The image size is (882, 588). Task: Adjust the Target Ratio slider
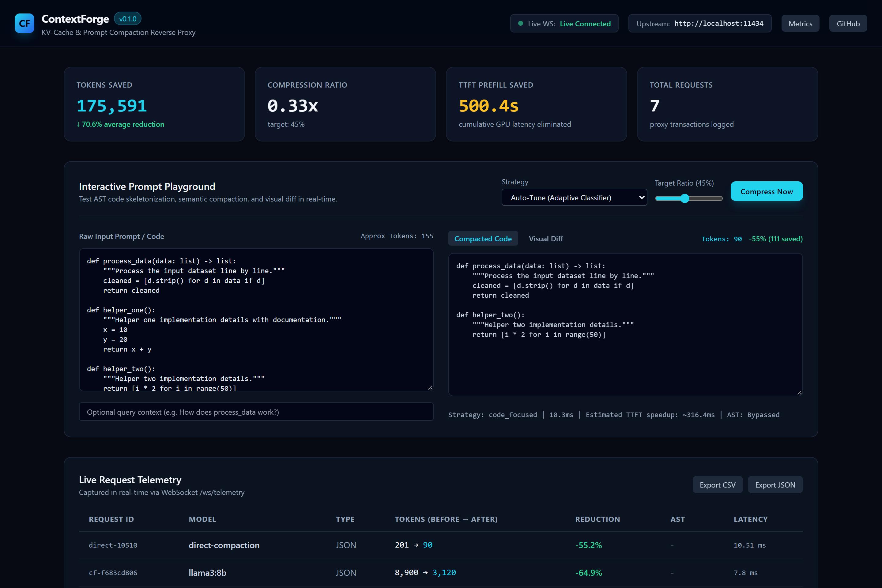pos(688,198)
